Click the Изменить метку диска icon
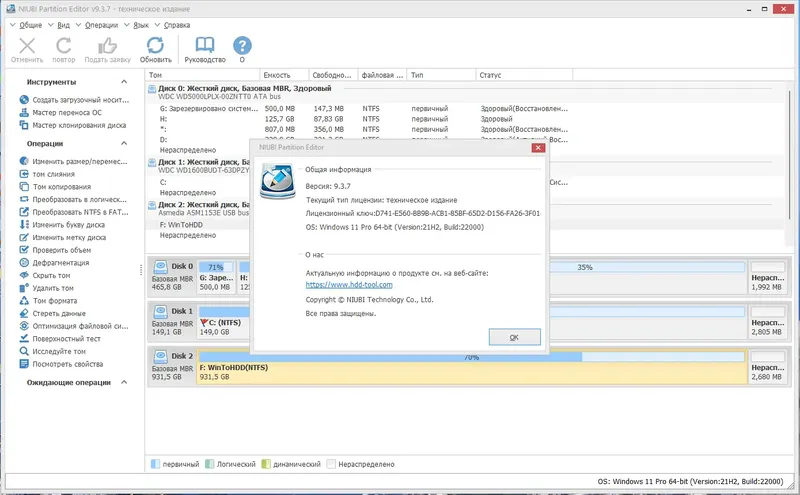 point(24,237)
